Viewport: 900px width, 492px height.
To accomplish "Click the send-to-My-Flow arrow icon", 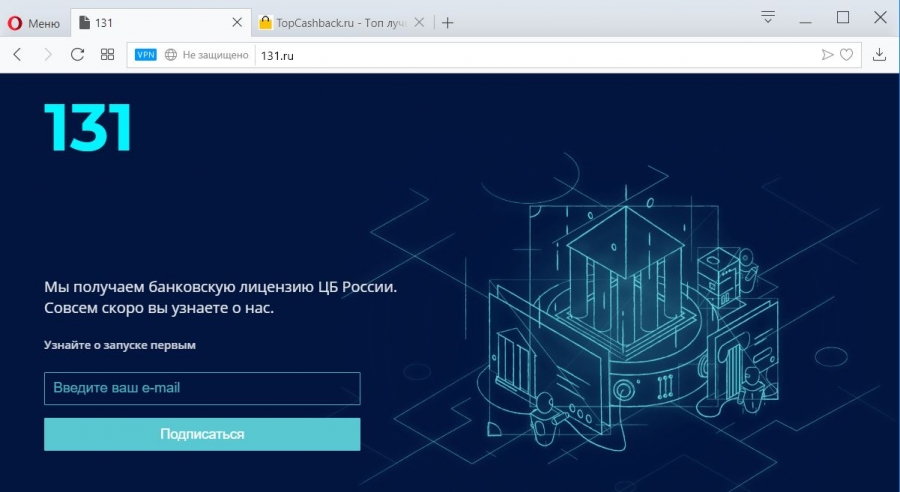I will click(827, 55).
